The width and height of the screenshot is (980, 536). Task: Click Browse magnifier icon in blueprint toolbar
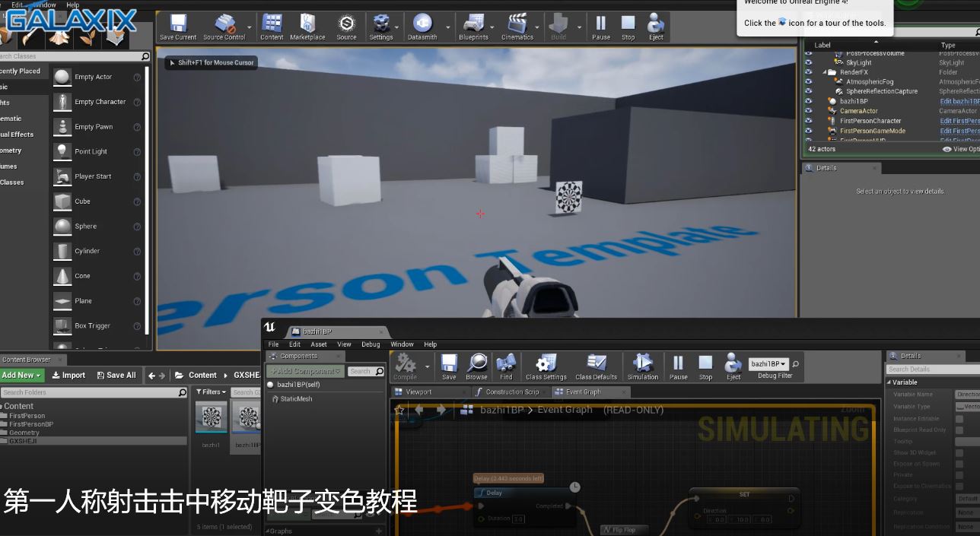pyautogui.click(x=476, y=365)
